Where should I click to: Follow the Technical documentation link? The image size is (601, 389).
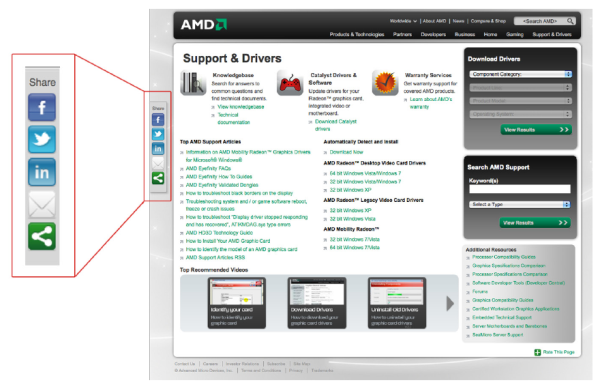click(233, 118)
